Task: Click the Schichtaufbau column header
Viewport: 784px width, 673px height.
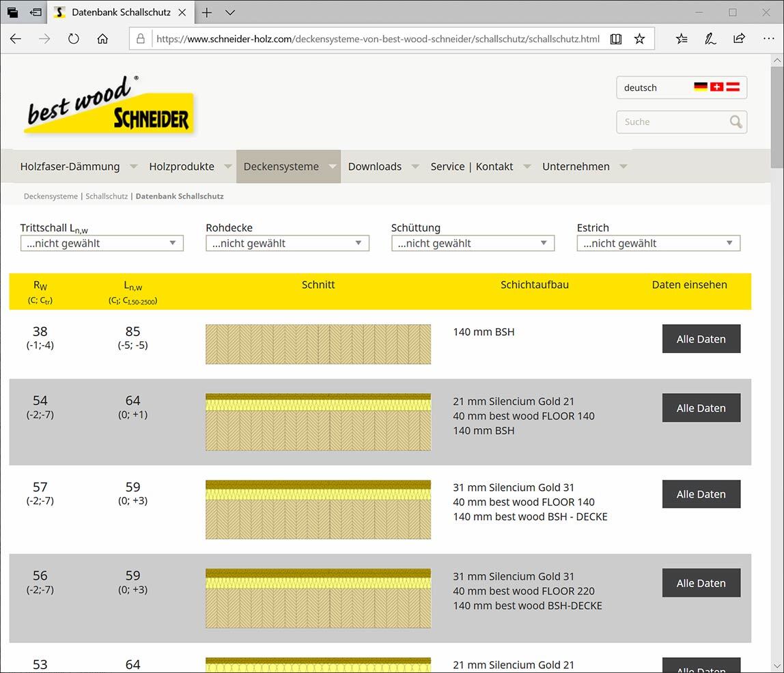Action: click(535, 285)
